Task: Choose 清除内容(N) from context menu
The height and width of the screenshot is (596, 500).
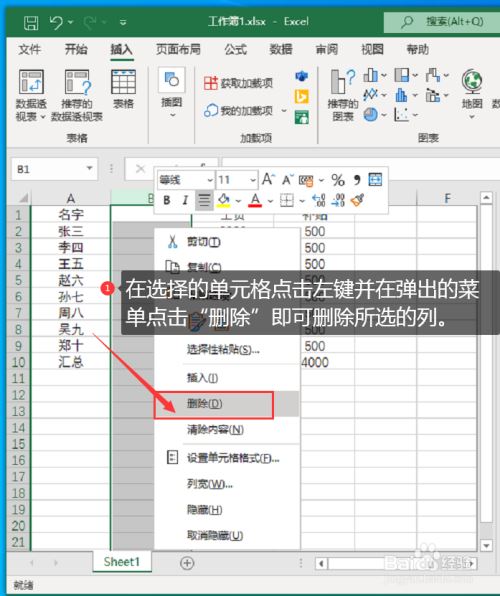Action: pos(227,430)
